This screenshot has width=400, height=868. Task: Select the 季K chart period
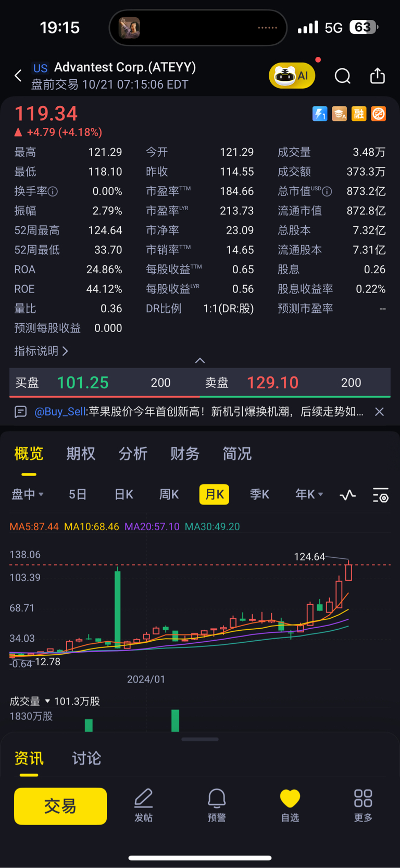(x=259, y=494)
